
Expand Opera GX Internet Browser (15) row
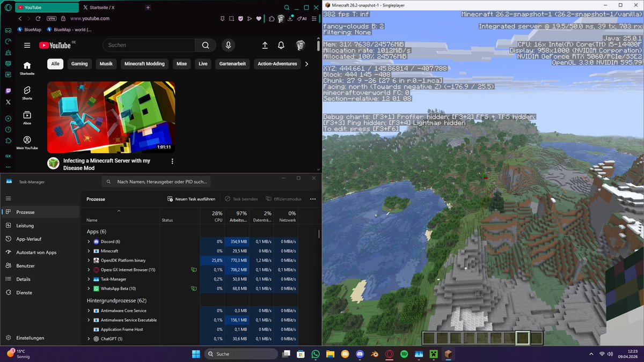click(x=89, y=270)
